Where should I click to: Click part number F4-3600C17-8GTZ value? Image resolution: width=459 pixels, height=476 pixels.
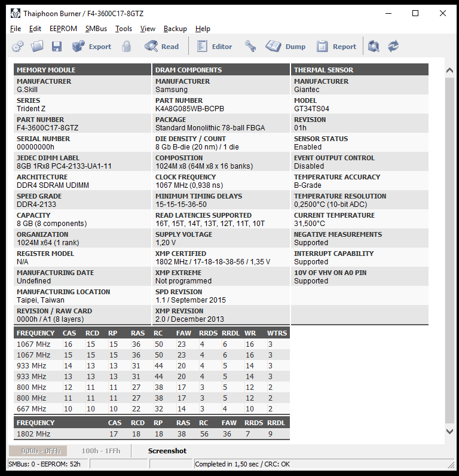pos(48,128)
